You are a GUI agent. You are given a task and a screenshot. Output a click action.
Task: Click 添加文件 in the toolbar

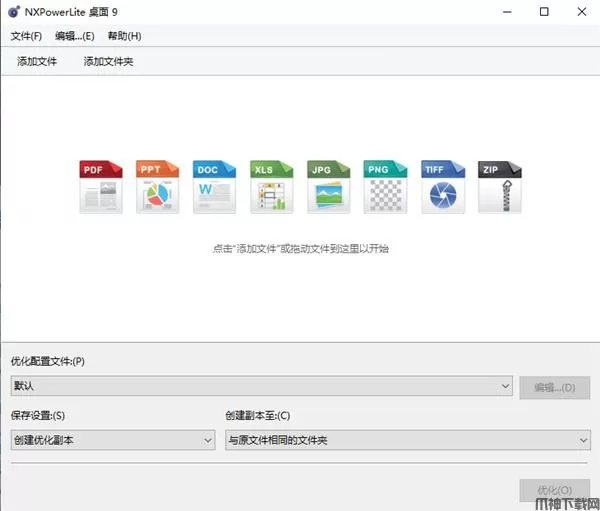coord(37,61)
